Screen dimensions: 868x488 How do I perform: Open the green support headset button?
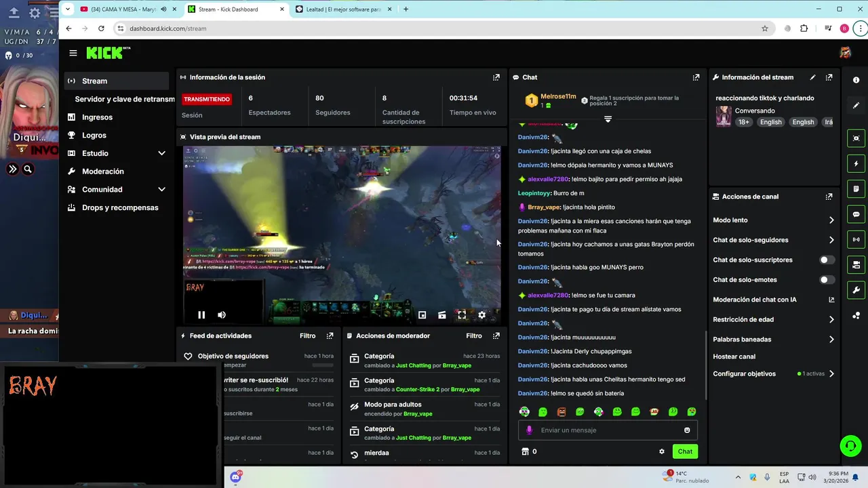[x=850, y=445]
